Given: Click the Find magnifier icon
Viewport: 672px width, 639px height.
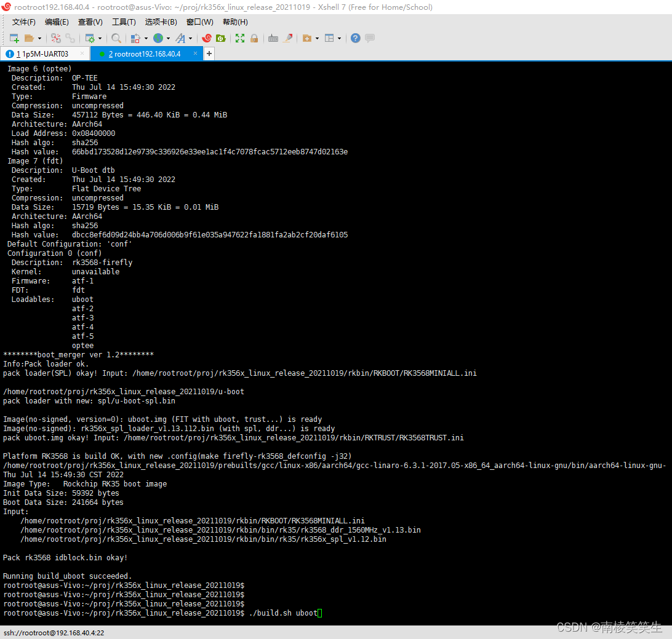Looking at the screenshot, I should (x=116, y=38).
